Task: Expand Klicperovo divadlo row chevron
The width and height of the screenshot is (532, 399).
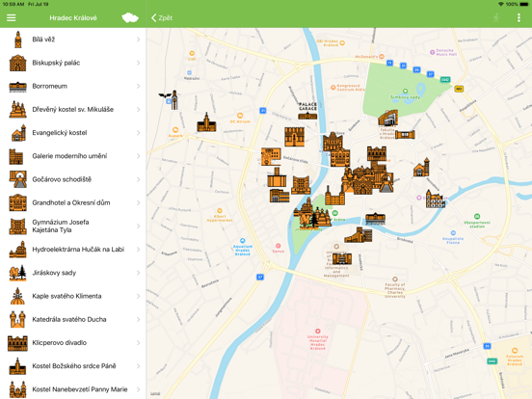Action: (x=138, y=343)
